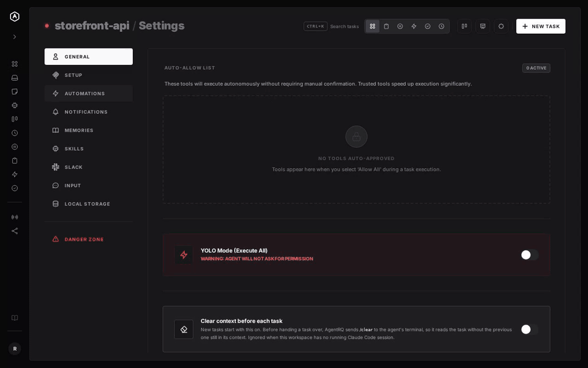Click 'NO TOOLS AUTO-APPROVED' text
Screen dimensions: 588x368
356,158
